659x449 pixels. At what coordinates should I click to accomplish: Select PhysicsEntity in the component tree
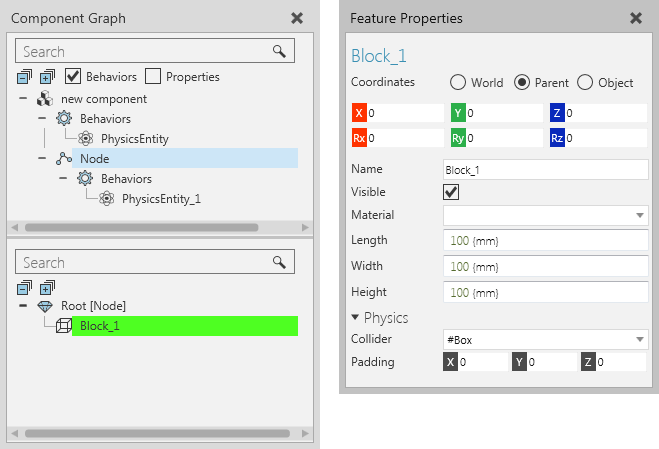(134, 139)
